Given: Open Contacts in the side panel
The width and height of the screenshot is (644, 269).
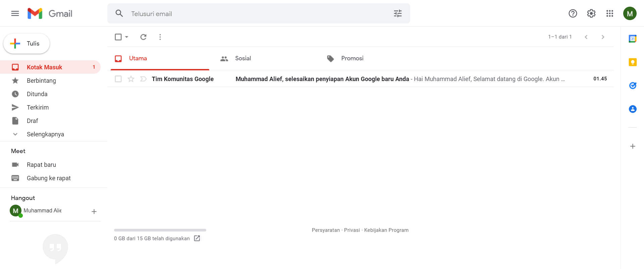Looking at the screenshot, I should coord(633,109).
